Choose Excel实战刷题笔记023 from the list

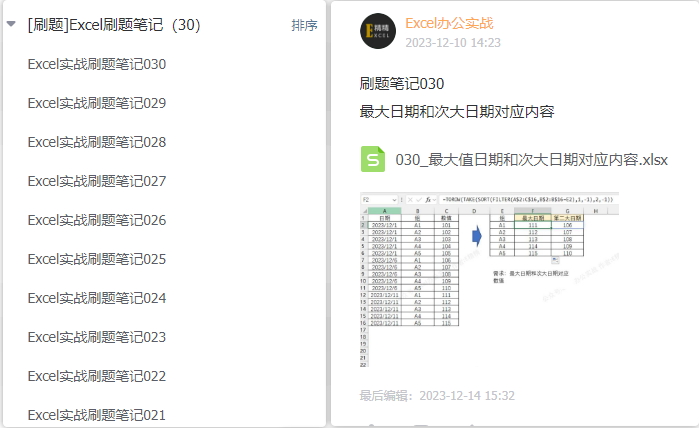(97, 337)
